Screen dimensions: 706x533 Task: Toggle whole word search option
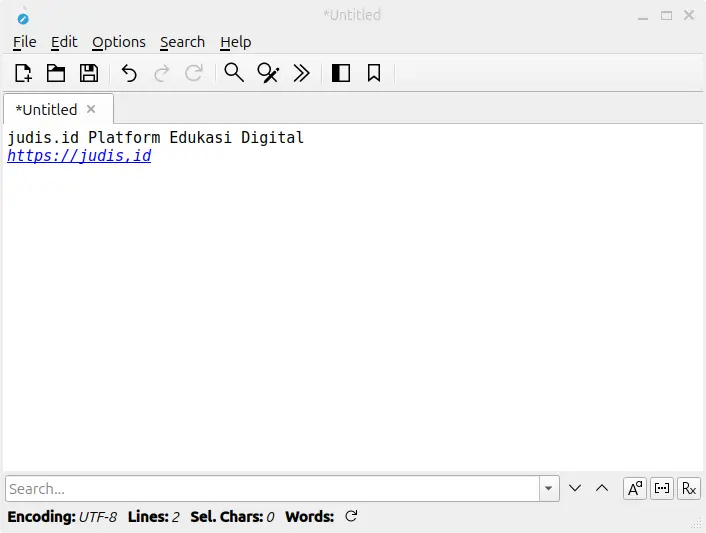coord(662,488)
